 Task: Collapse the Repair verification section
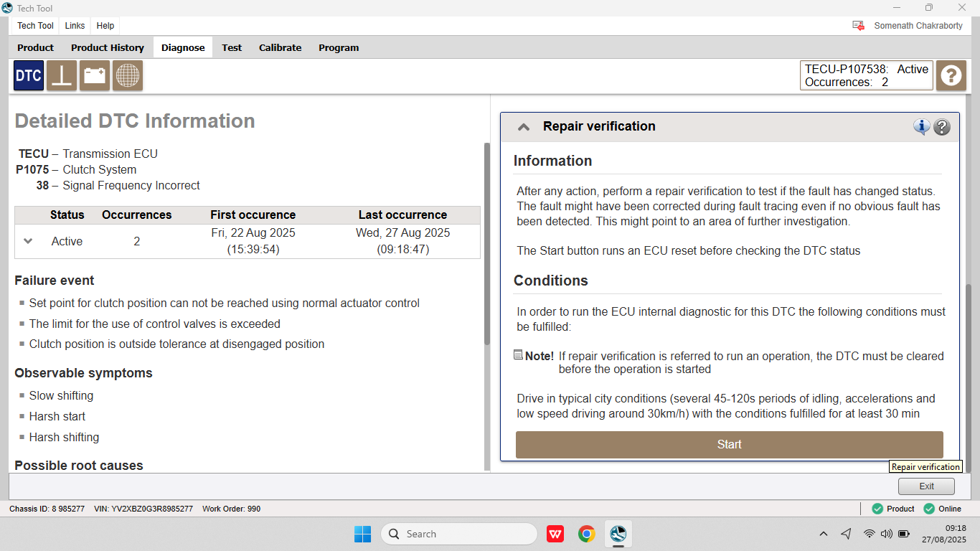524,127
